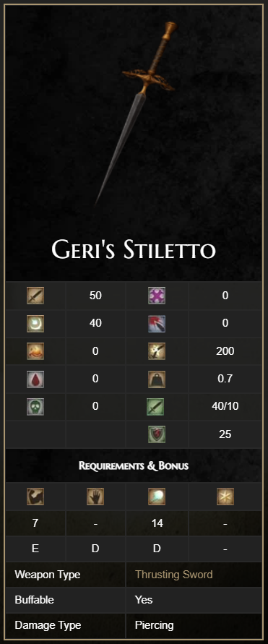Click the magic damage crescent icon

tap(35, 324)
